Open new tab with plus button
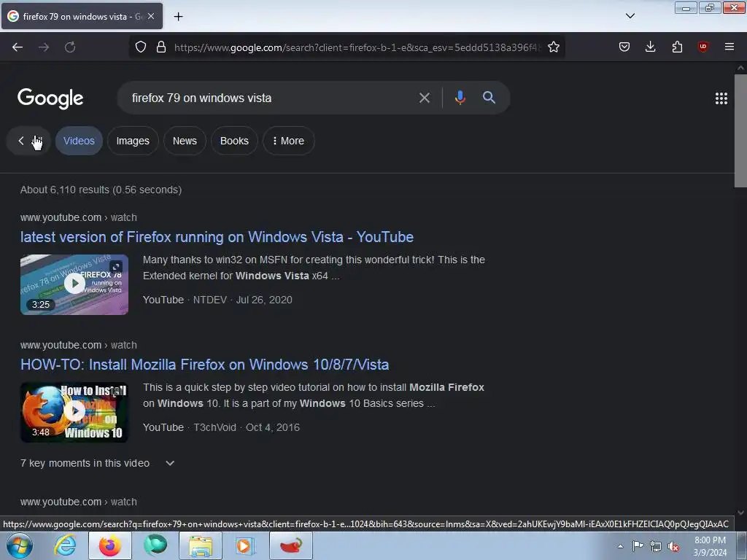Viewport: 747px width, 560px height. [178, 17]
